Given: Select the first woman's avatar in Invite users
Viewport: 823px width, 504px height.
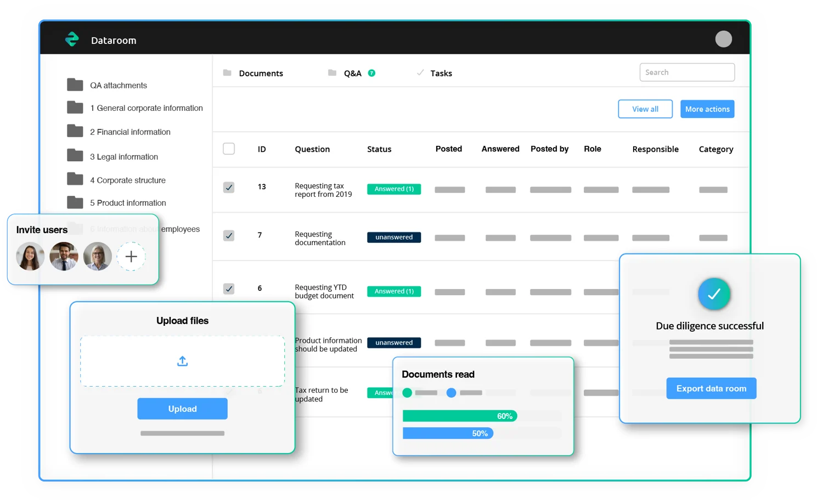Looking at the screenshot, I should tap(30, 256).
